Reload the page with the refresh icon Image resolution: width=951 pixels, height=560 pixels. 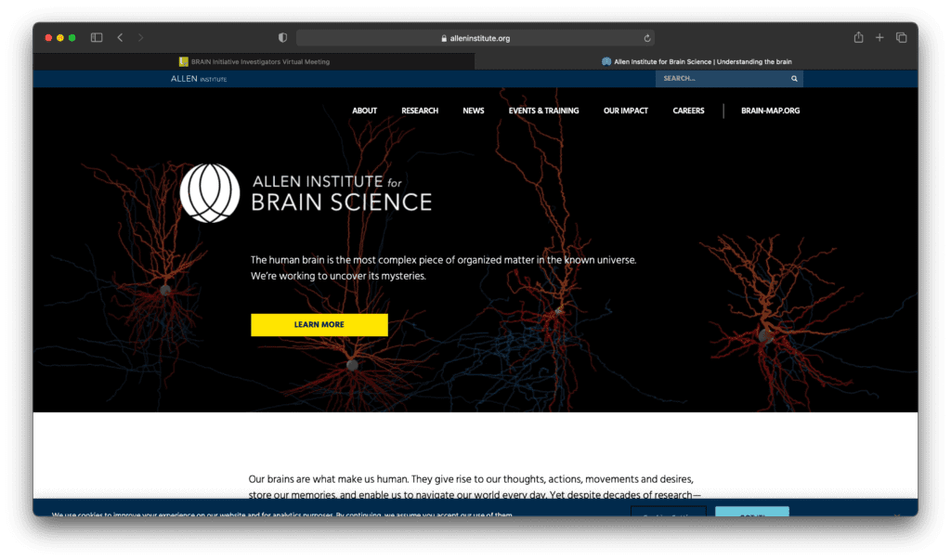(647, 38)
